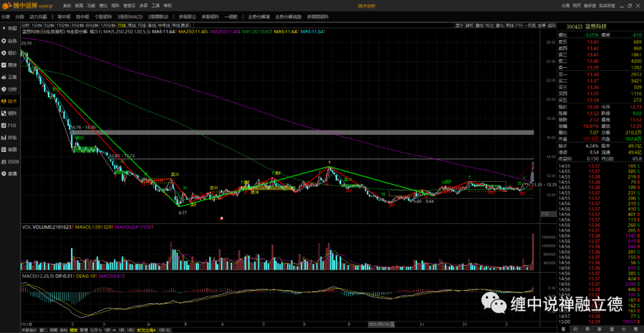Switch to the 1分钟 period tab
The image size is (644, 333).
tap(37, 26)
